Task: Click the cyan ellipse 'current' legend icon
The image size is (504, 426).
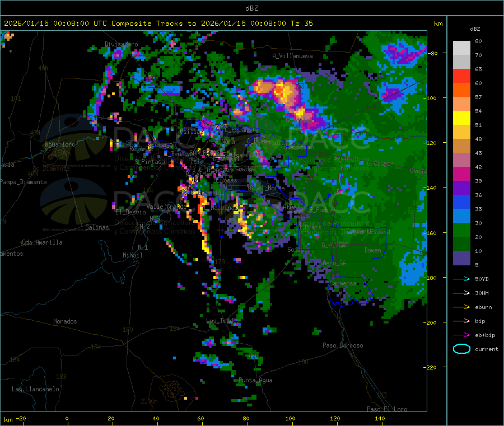Action: pos(461,349)
